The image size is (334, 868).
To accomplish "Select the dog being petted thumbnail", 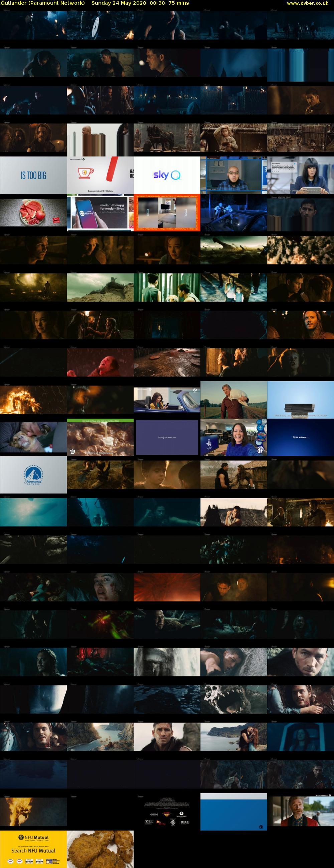I will [x=33, y=437].
